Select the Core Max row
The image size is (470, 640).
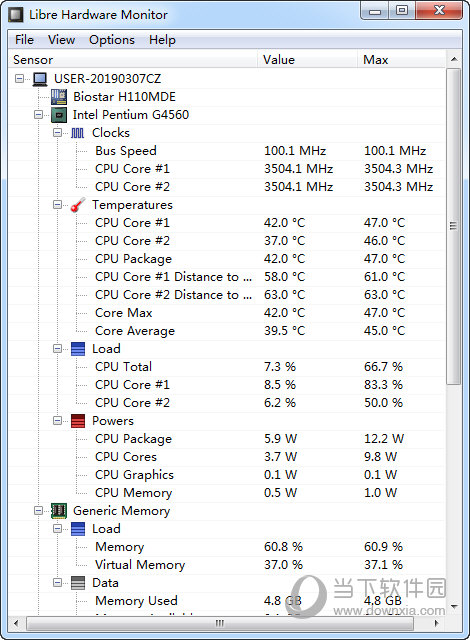(x=227, y=313)
